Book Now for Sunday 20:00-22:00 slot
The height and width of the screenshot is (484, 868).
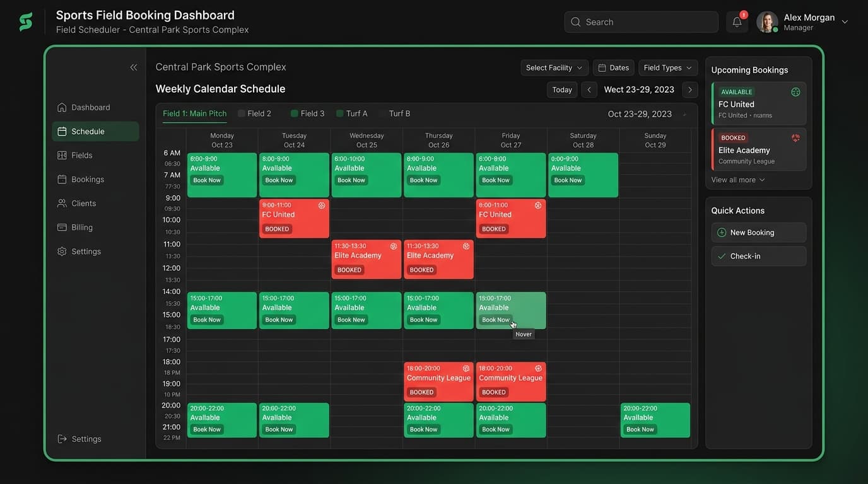point(640,429)
